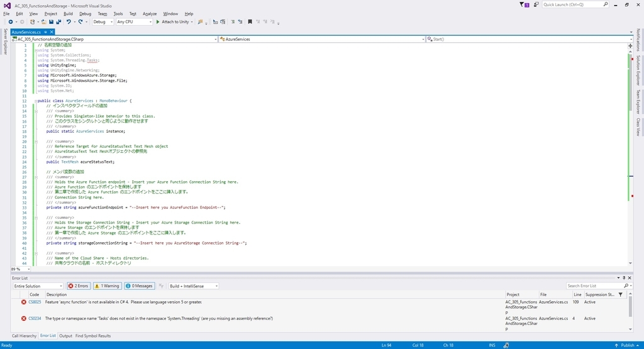Click the source control icon in the status bar
The height and width of the screenshot is (349, 644).
[x=506, y=345]
